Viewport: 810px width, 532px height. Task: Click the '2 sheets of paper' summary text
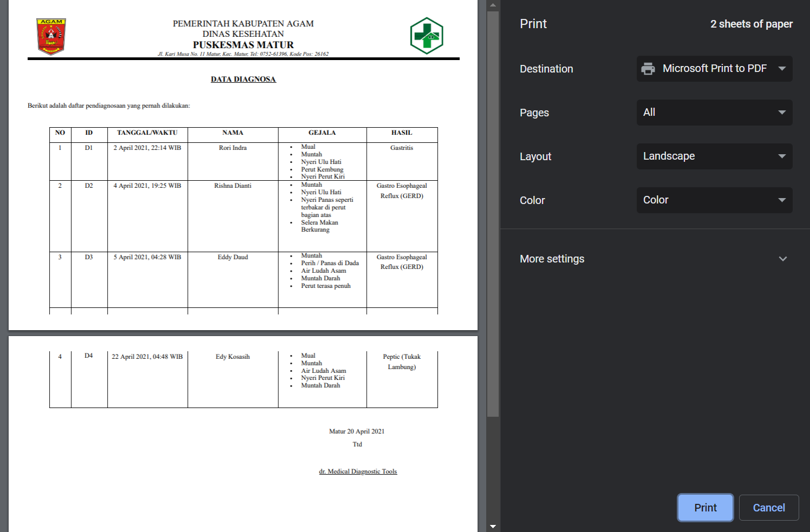(751, 24)
